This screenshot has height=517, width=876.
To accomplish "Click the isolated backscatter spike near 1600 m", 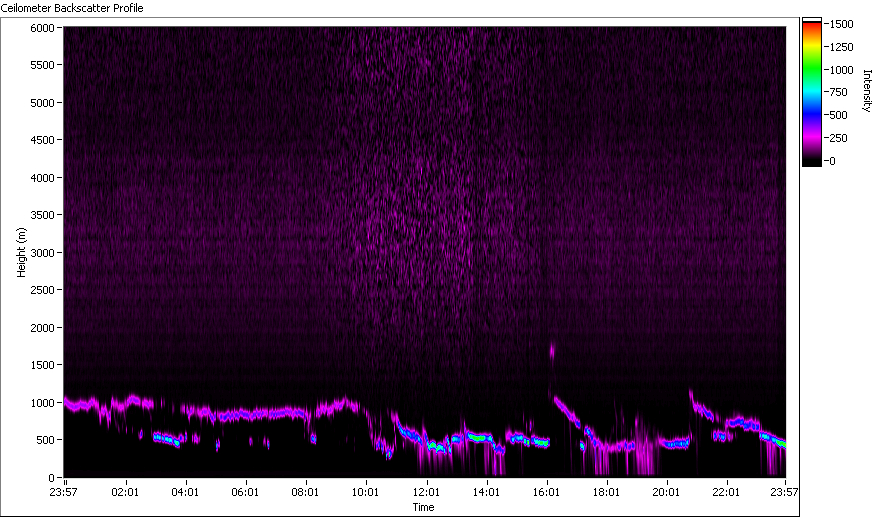I will [552, 352].
